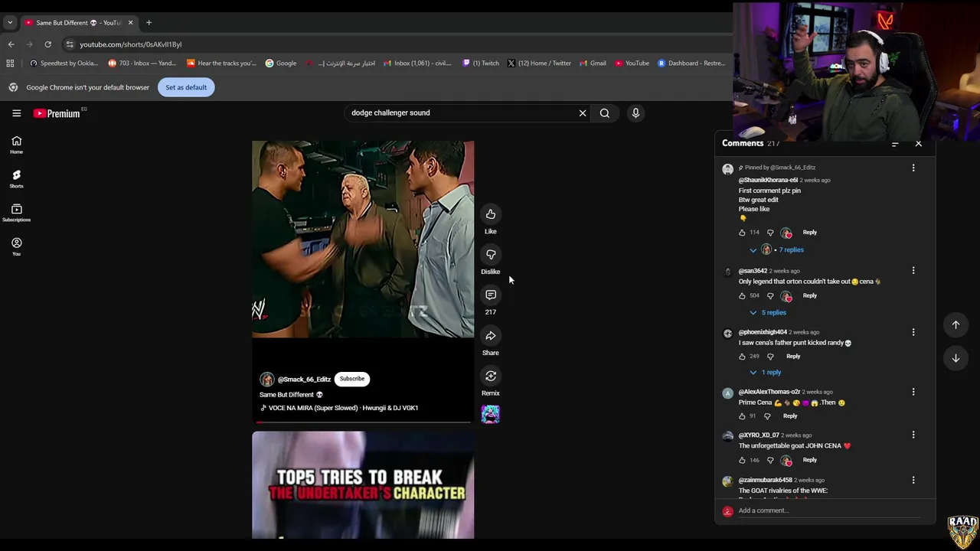
Task: Open the Home / Twitter bookmark
Action: [539, 64]
